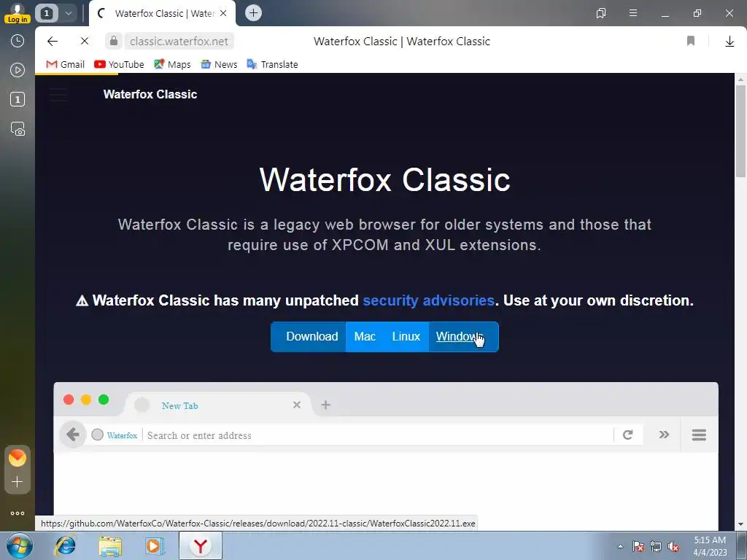Open the security advisories link
This screenshot has height=560, width=747.
428,300
